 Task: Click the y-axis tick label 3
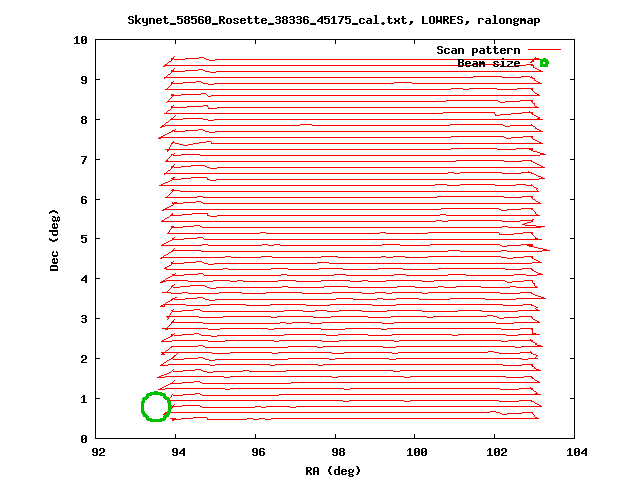pos(84,319)
